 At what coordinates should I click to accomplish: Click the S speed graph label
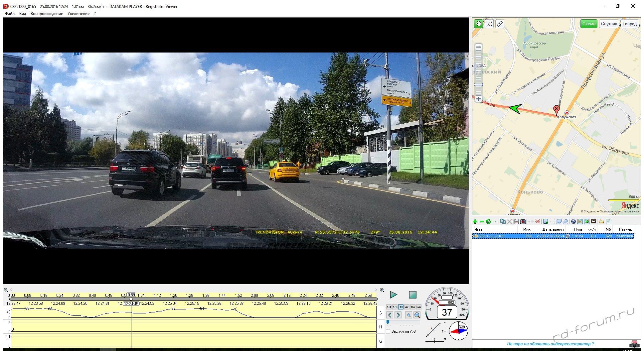381,313
